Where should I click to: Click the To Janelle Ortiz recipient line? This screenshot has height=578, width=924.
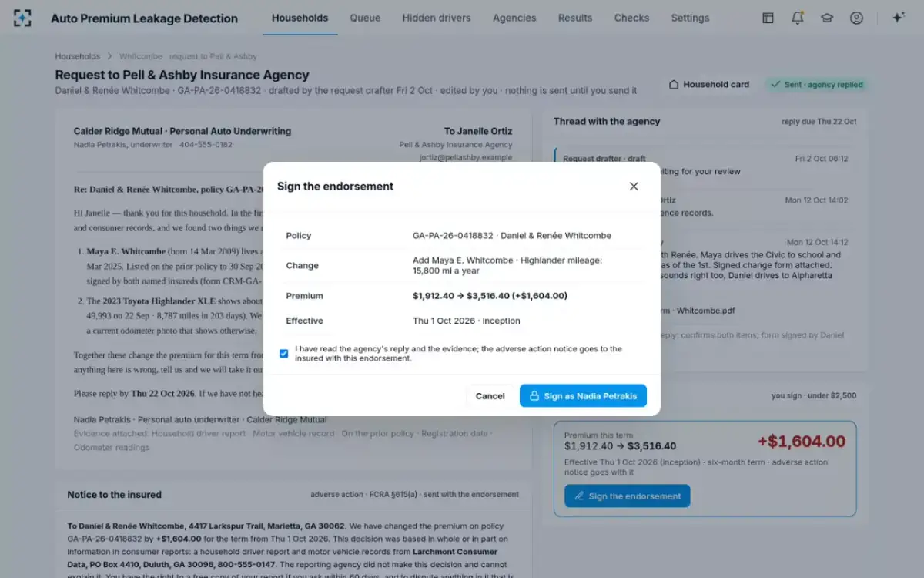478,132
